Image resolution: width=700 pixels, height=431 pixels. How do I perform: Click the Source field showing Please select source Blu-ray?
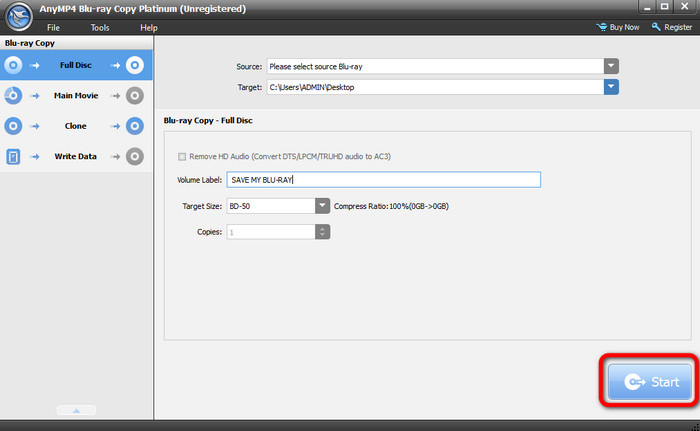(x=435, y=66)
